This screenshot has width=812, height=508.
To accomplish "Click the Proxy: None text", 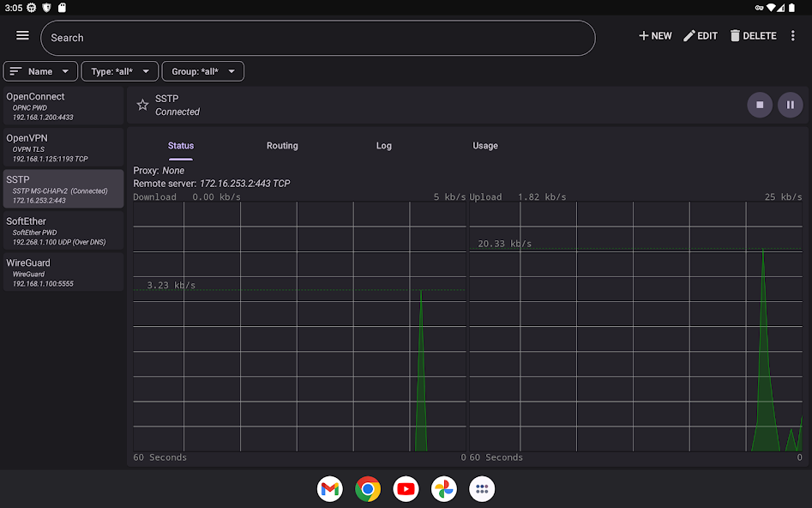I will [x=159, y=171].
